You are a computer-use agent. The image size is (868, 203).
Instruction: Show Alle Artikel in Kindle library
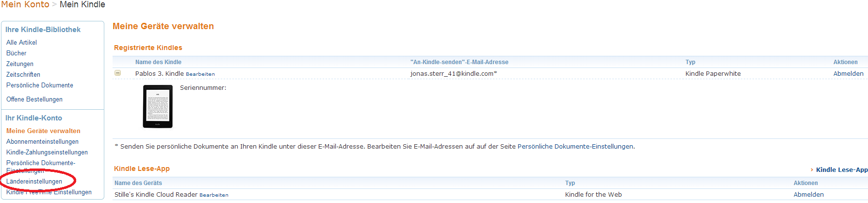[x=21, y=43]
